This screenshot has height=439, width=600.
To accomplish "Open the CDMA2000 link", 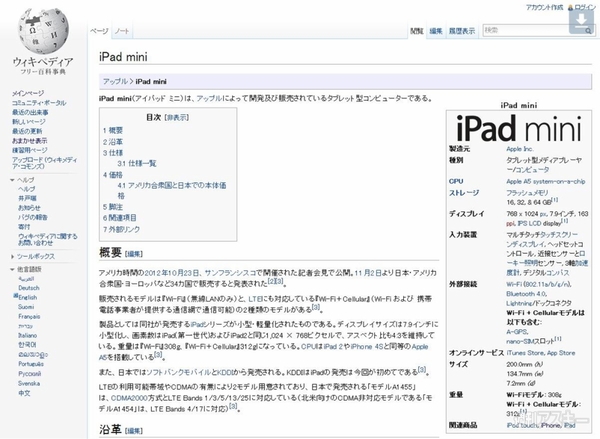I will pos(129,398).
